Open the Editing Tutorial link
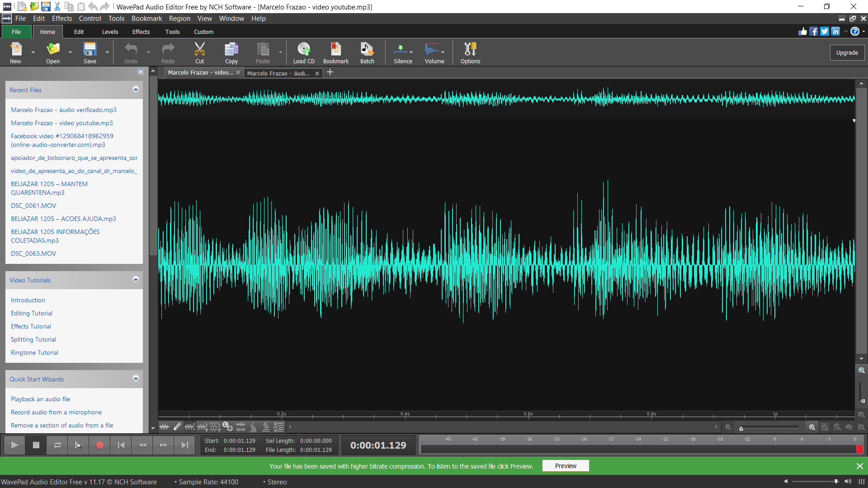 (32, 313)
